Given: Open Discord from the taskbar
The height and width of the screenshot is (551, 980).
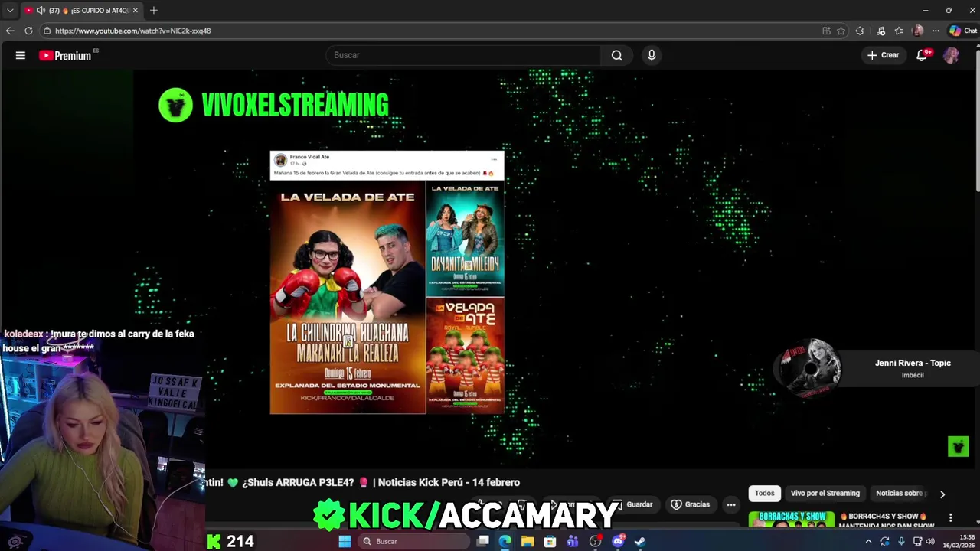Looking at the screenshot, I should pyautogui.click(x=618, y=541).
